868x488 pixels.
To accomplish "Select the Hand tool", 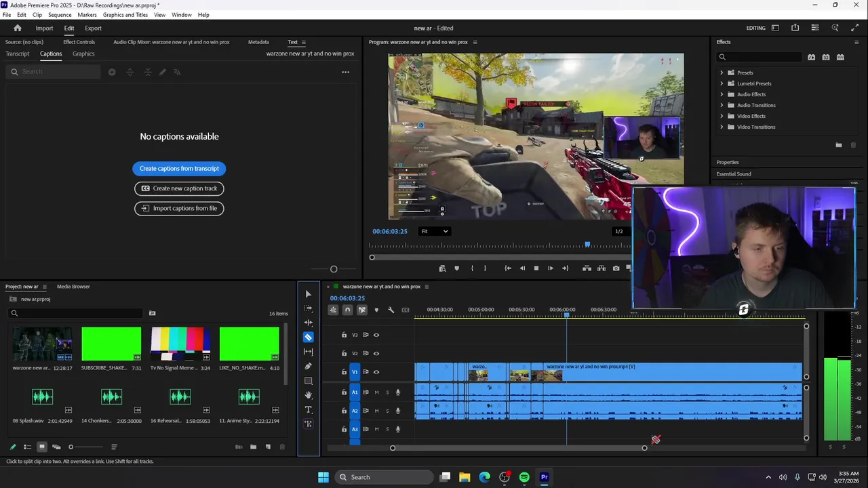I will (309, 395).
